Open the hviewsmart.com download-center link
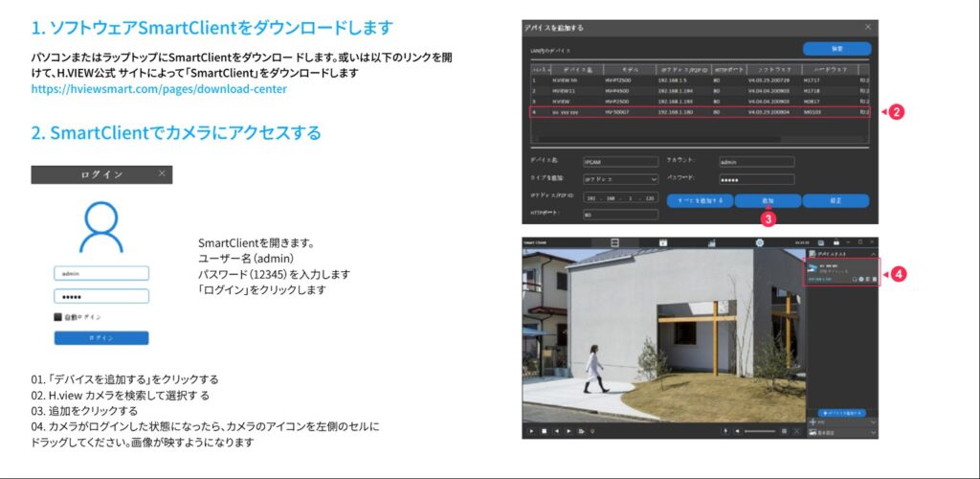Viewport: 980px width, 479px height. pyautogui.click(x=159, y=89)
